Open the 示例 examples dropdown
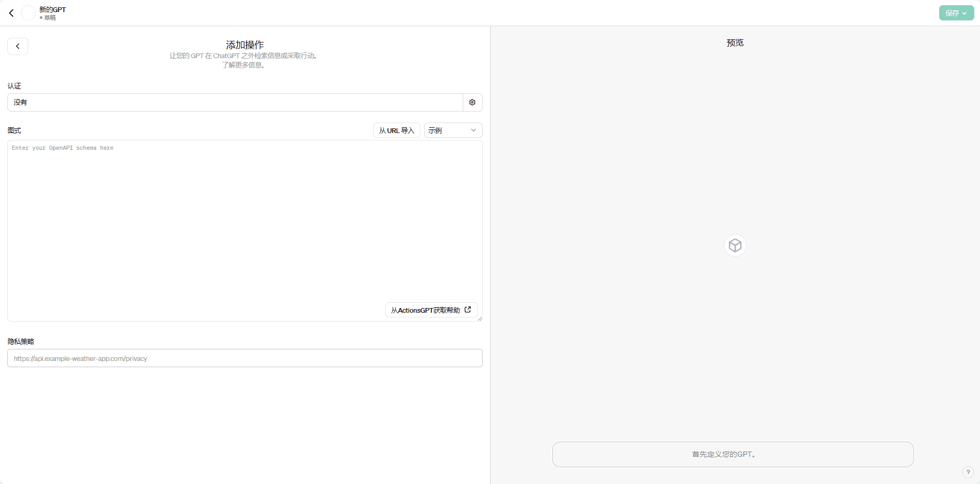This screenshot has width=980, height=484. [x=453, y=130]
